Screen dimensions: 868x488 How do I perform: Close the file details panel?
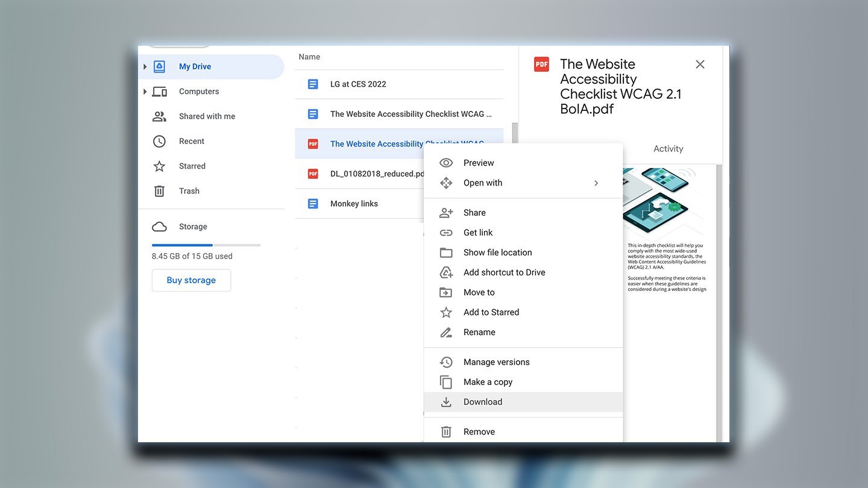coord(700,64)
